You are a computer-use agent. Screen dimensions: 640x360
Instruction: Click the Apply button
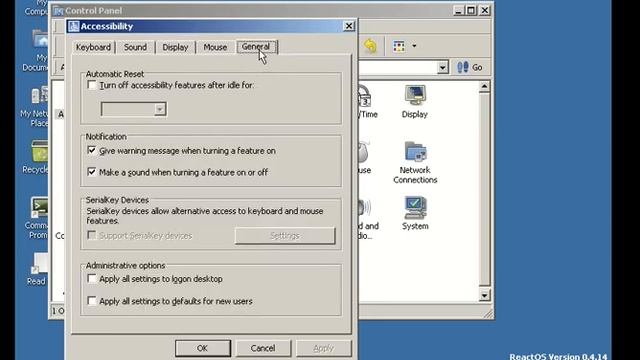point(323,348)
